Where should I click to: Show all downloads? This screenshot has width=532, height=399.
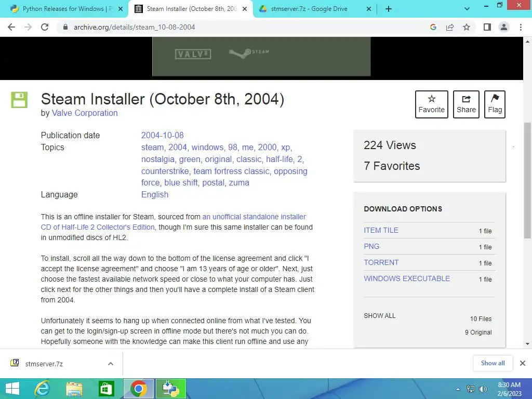click(x=493, y=363)
